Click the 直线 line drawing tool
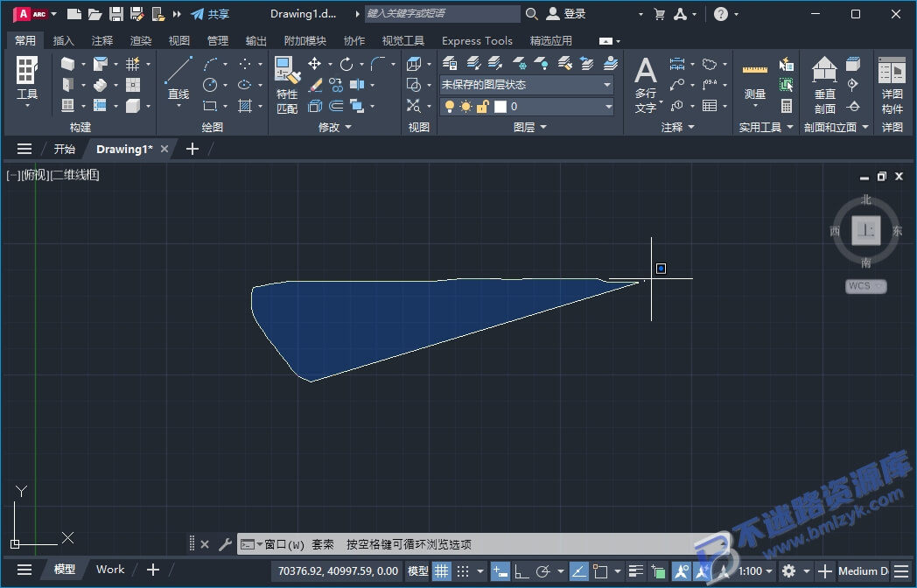This screenshot has width=917, height=588. 178,79
